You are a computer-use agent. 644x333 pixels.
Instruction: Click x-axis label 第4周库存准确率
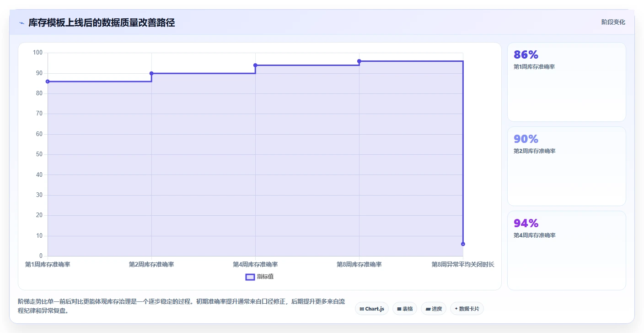[x=255, y=264]
